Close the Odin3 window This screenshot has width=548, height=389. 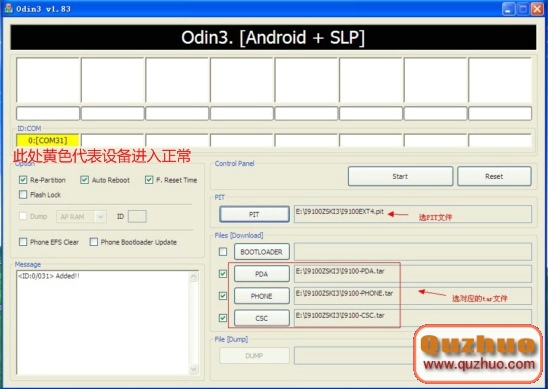point(537,9)
